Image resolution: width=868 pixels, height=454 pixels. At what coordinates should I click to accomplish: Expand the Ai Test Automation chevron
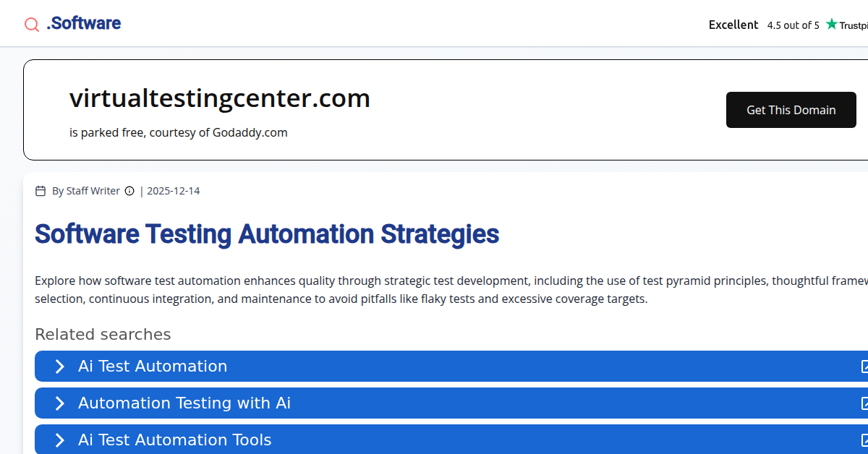(60, 367)
